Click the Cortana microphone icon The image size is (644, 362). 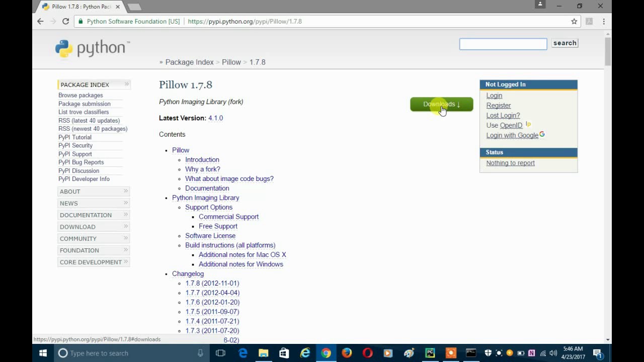(200, 353)
